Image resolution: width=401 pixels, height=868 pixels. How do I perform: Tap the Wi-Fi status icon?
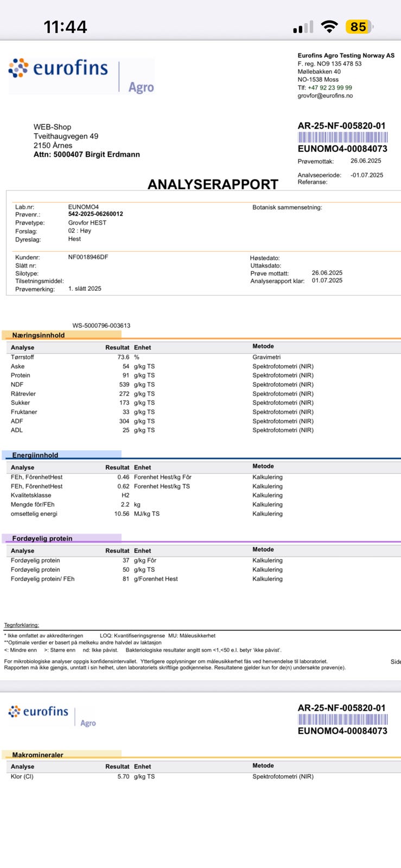(329, 27)
